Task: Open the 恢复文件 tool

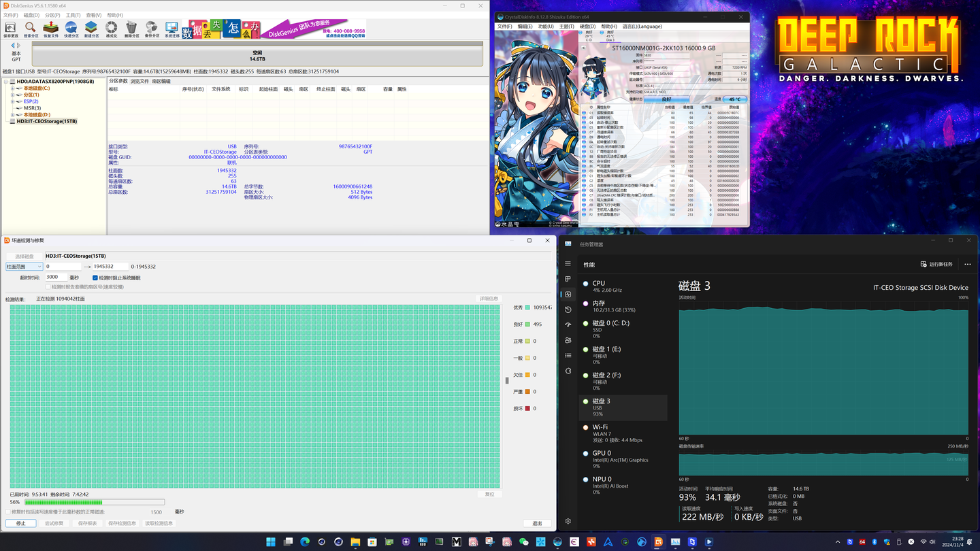Action: coord(51,29)
